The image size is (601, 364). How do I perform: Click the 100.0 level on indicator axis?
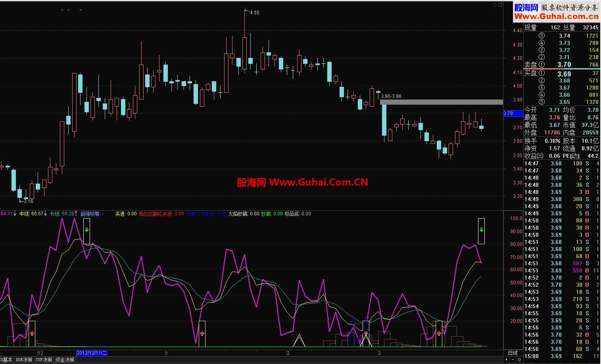(516, 218)
